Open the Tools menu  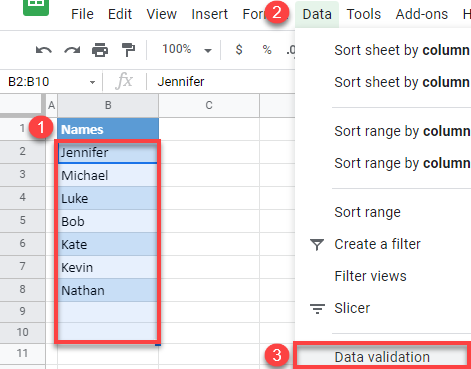pos(364,14)
